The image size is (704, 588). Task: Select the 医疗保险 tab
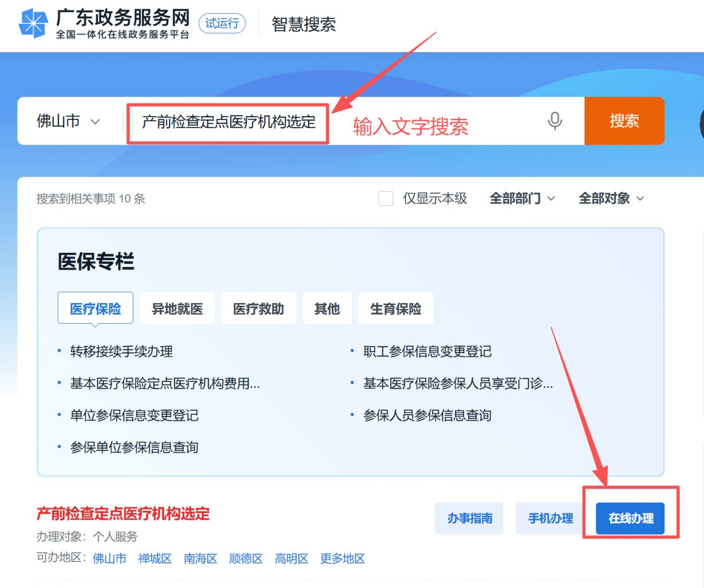[96, 308]
